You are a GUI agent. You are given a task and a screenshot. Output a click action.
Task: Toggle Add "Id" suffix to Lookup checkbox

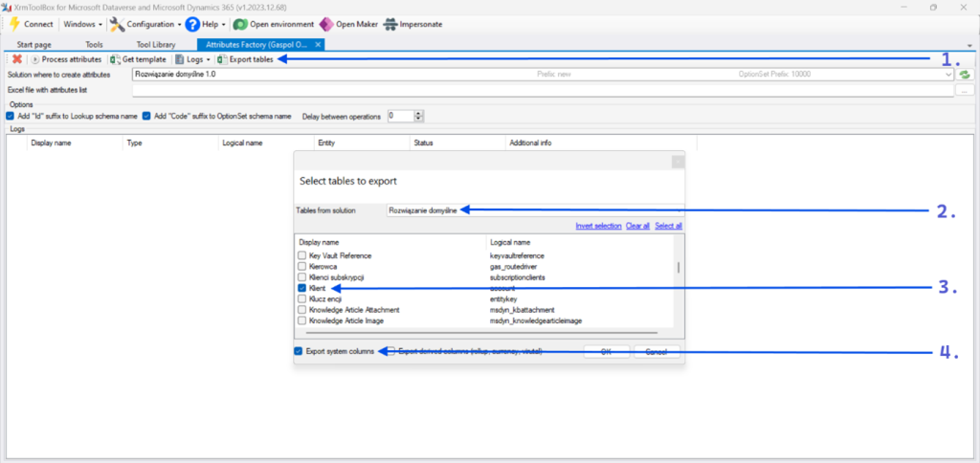10,116
